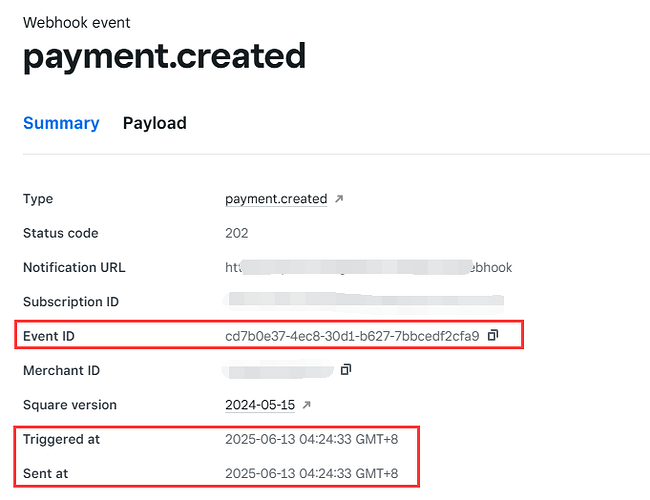Click the Event ID row label

click(48, 336)
